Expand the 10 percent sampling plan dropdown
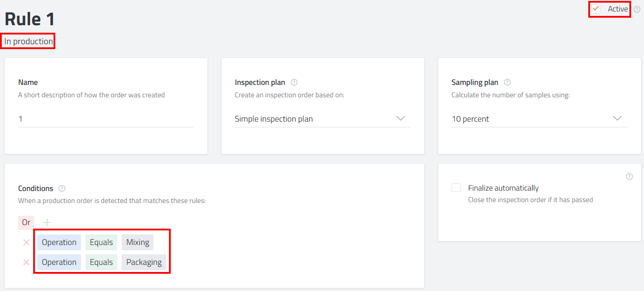Screen dimensions: 644x291 coord(539,119)
